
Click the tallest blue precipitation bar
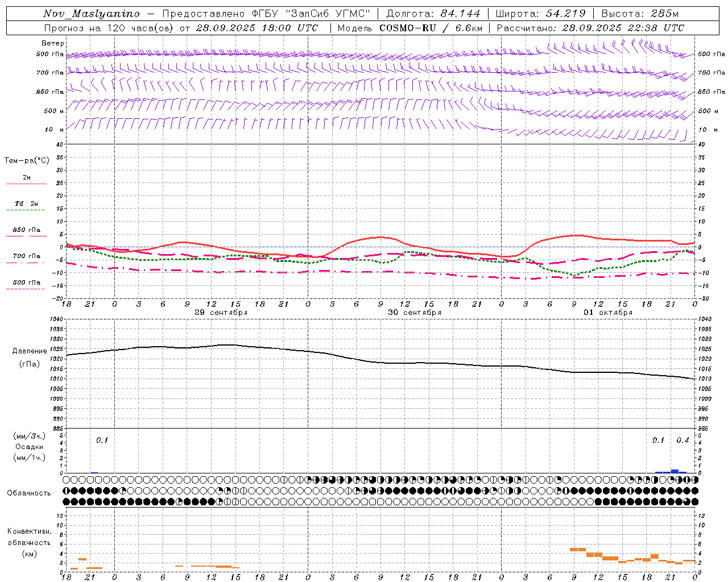pyautogui.click(x=675, y=471)
